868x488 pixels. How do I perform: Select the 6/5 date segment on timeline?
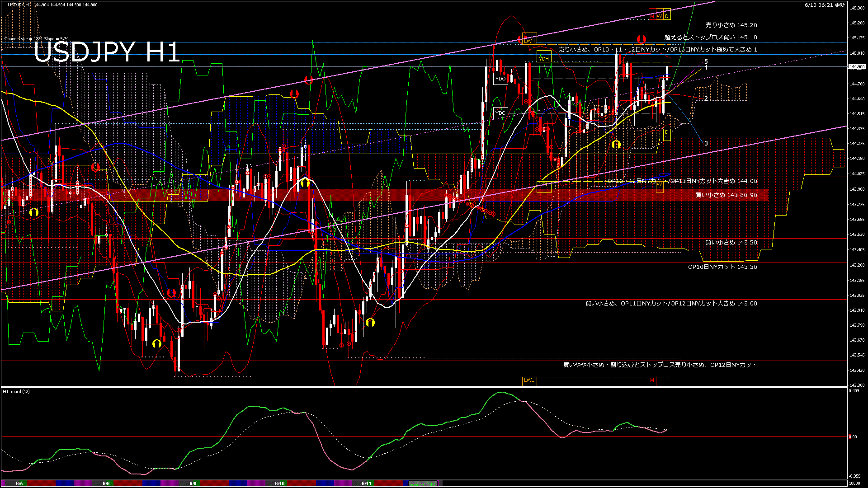tap(19, 483)
